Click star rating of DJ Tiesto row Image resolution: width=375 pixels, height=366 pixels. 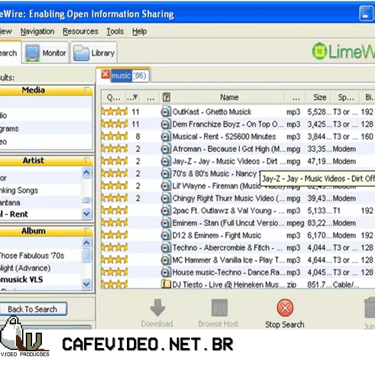tap(114, 284)
